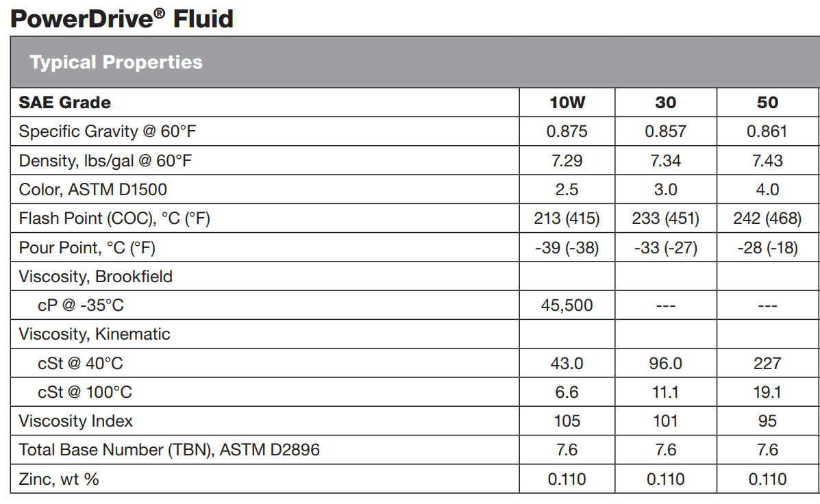820x504 pixels.
Task: Select the -33 (-27) pour point cell
Action: 665,248
